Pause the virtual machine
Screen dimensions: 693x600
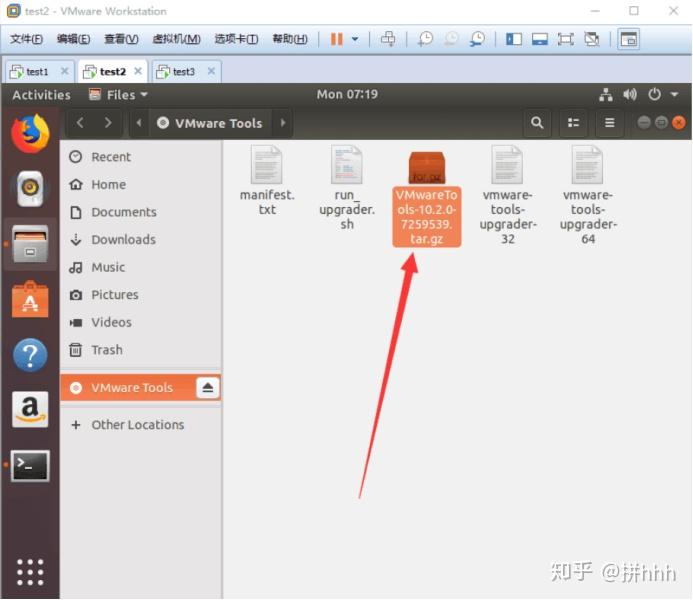point(337,39)
